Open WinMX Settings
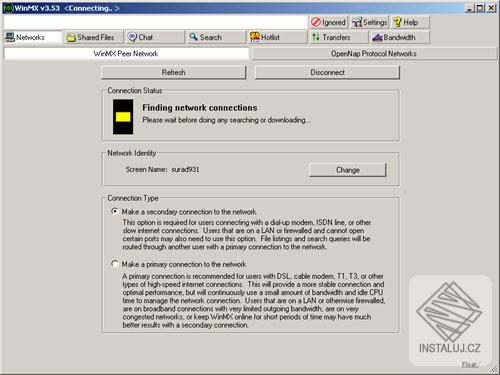This screenshot has height=375, width=500. pos(370,22)
